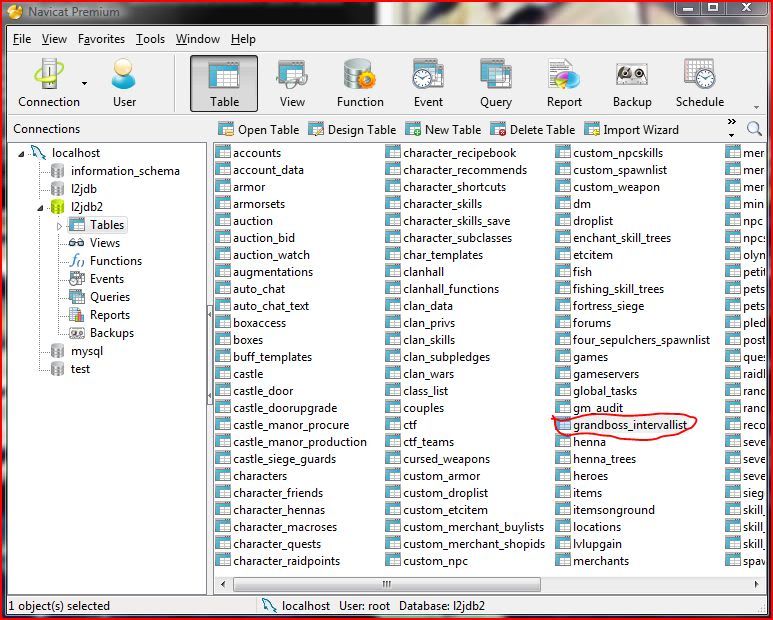The width and height of the screenshot is (773, 620).
Task: Click the Event toolbar icon
Action: click(428, 82)
